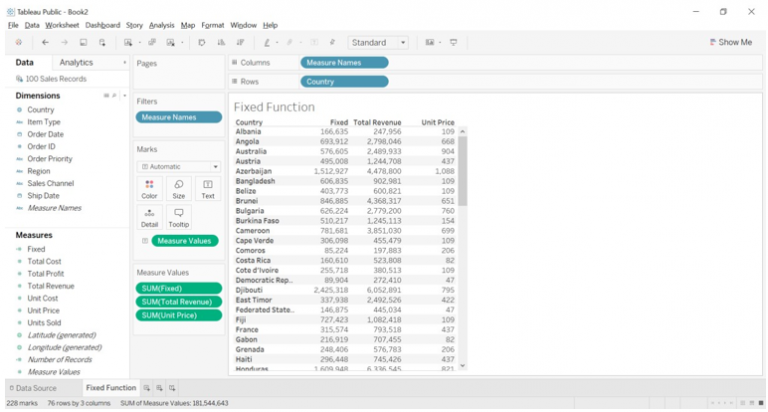Click the Text marks button

click(207, 188)
